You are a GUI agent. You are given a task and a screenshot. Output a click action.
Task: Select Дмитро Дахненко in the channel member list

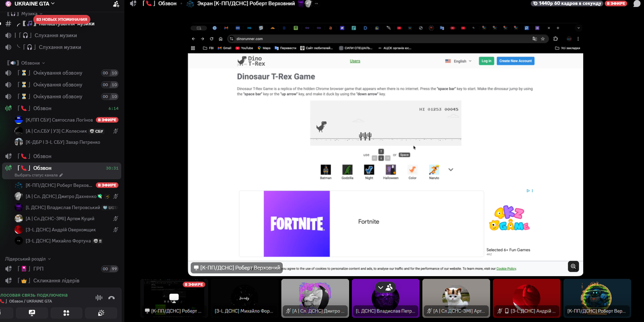tap(61, 196)
